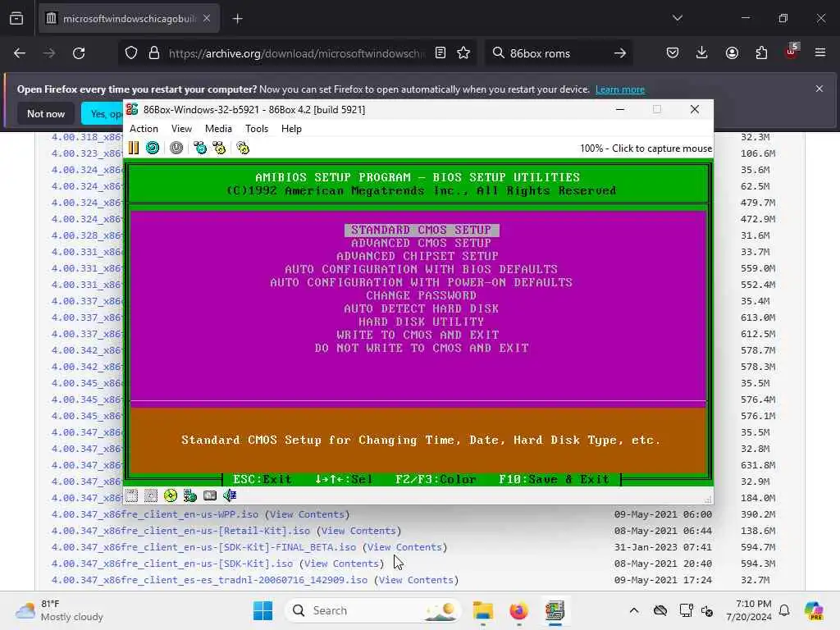
Task: Open the Pocket save icon
Action: (x=673, y=53)
